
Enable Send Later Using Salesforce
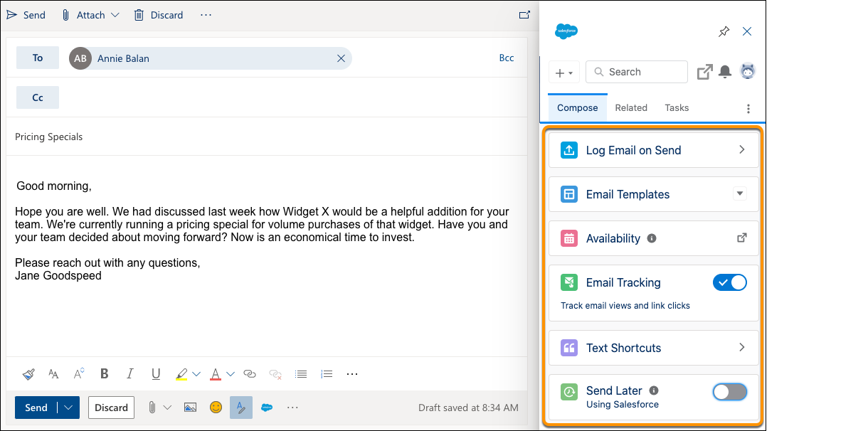tap(730, 391)
